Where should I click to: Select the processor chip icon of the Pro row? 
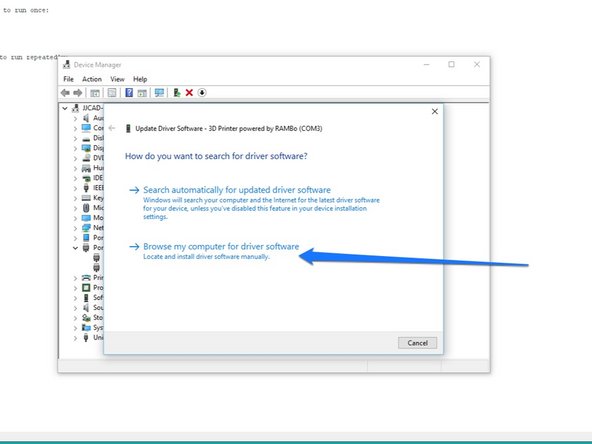point(86,288)
